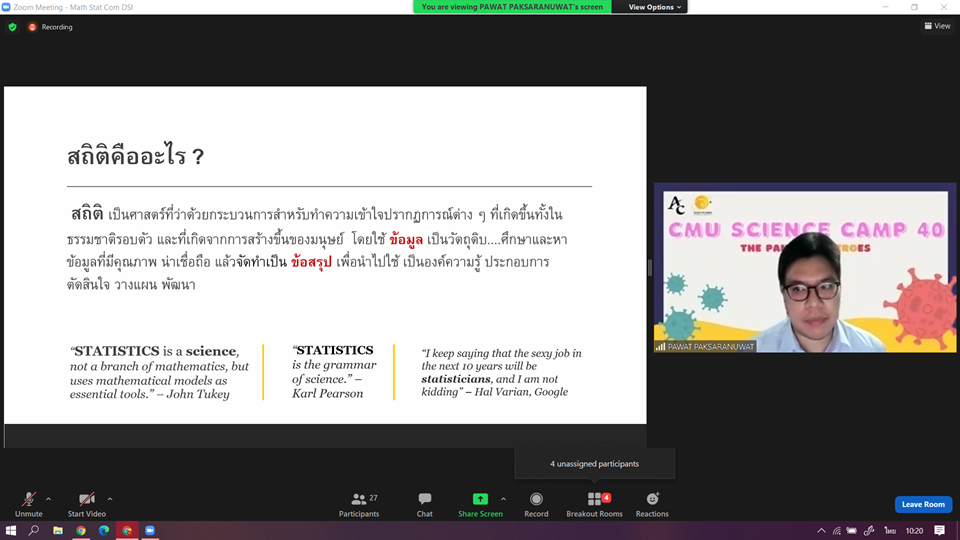Unmute the microphone
The width and height of the screenshot is (960, 540).
[x=29, y=502]
